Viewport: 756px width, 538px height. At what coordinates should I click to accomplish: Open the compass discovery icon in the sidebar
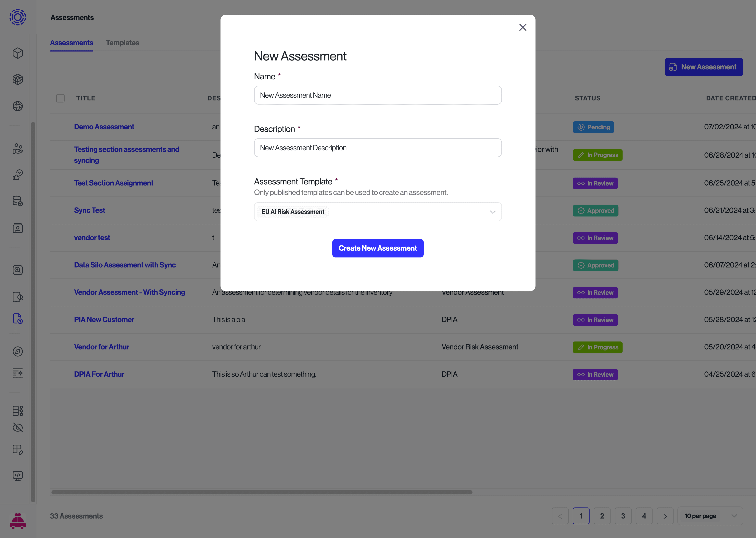(x=18, y=351)
